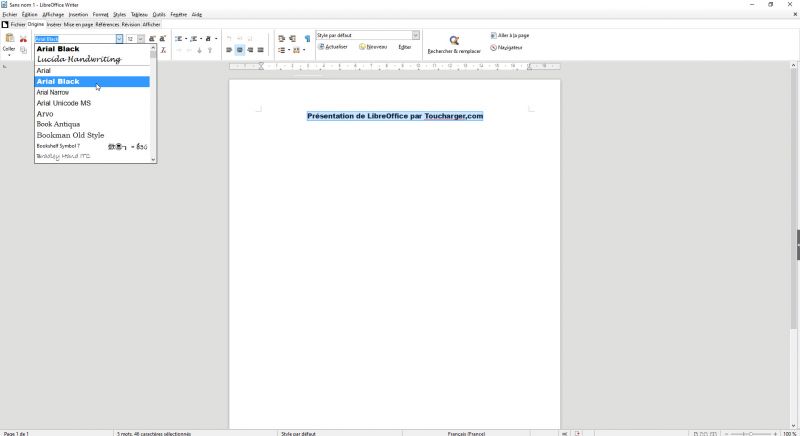Click font list scroll down arrow
This screenshot has width=800, height=436.
[x=153, y=160]
